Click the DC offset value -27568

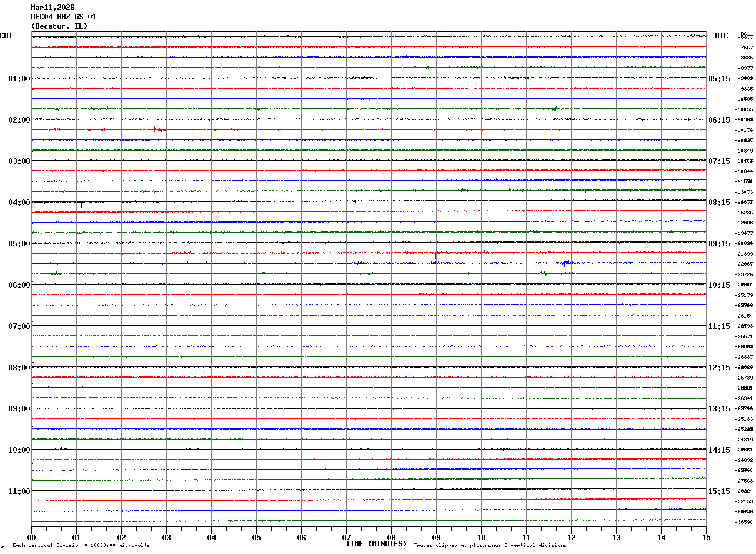(745, 481)
